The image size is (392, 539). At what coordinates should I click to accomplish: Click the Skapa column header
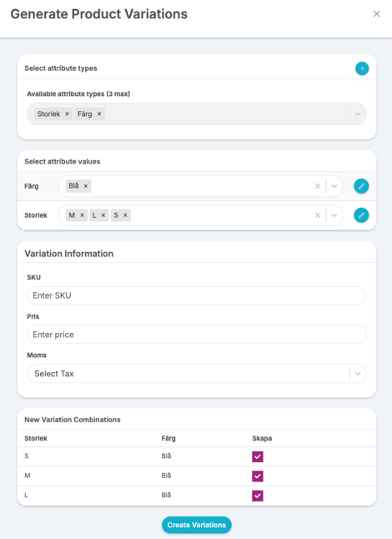point(262,438)
